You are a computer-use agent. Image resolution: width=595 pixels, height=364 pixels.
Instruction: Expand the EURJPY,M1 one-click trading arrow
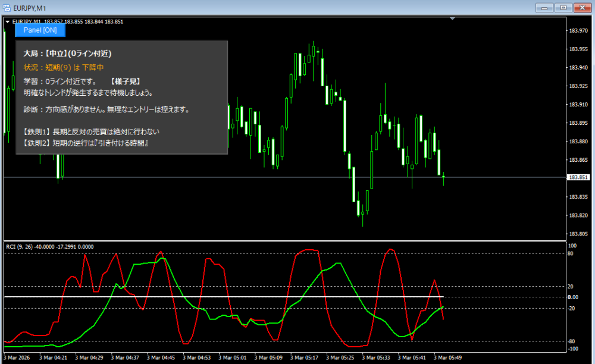point(7,21)
